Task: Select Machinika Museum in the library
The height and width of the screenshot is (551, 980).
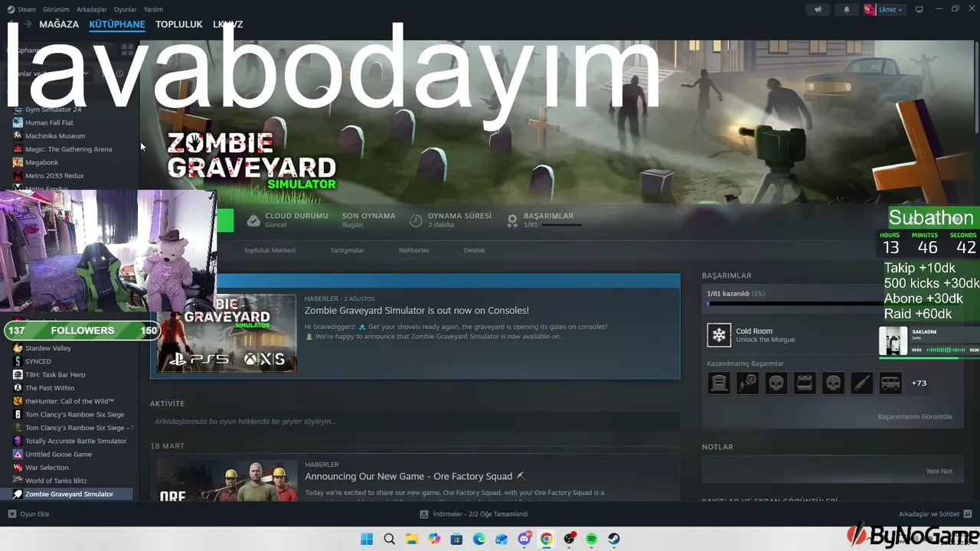Action: [x=55, y=136]
